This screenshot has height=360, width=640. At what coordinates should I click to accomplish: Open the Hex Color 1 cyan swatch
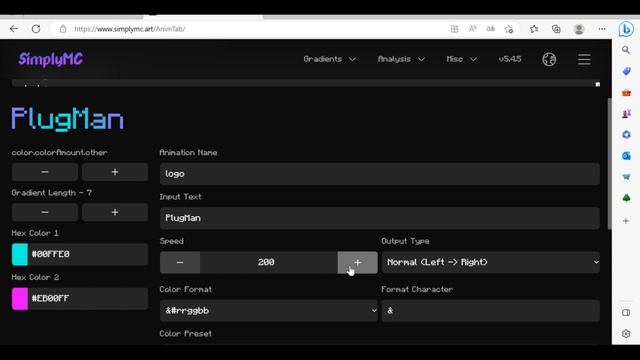click(x=20, y=254)
